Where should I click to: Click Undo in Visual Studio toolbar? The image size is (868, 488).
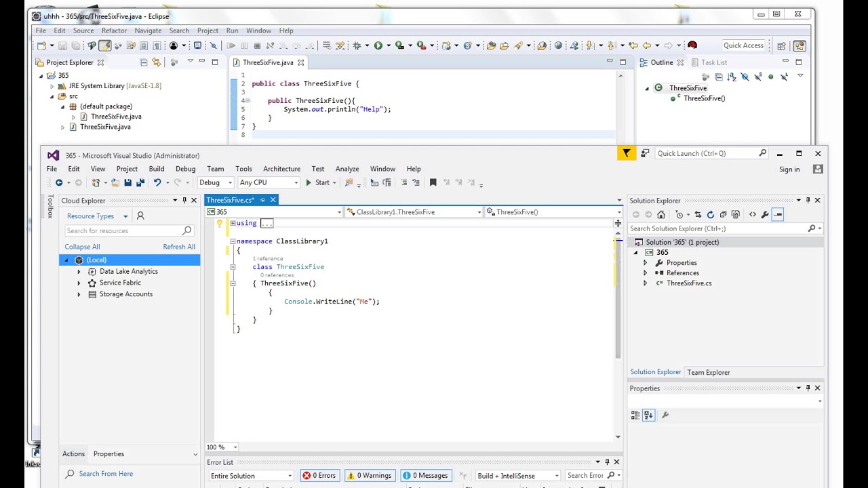[157, 182]
